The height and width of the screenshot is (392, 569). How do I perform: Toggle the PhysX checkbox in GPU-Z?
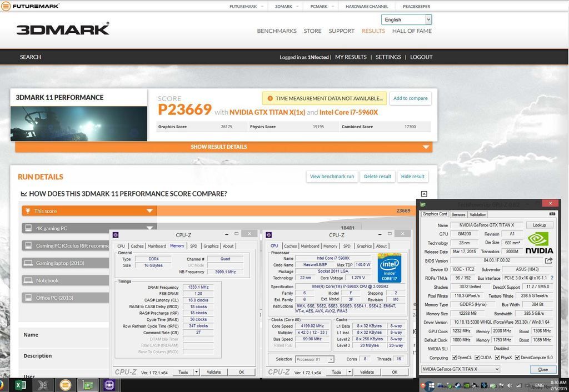(497, 358)
